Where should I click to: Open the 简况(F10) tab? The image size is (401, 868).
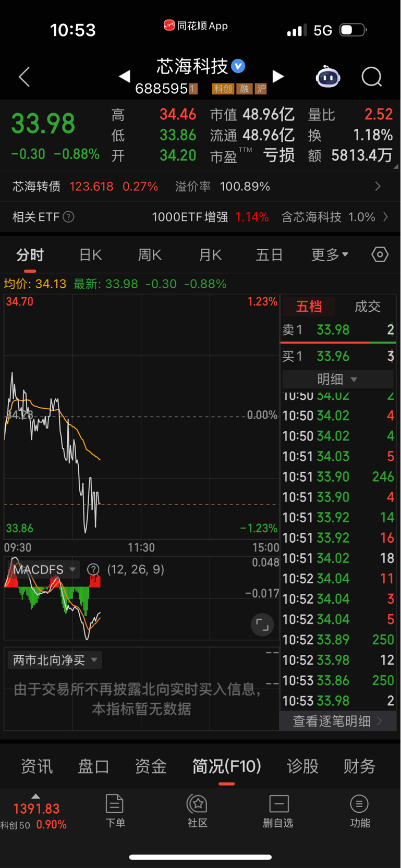(x=227, y=766)
